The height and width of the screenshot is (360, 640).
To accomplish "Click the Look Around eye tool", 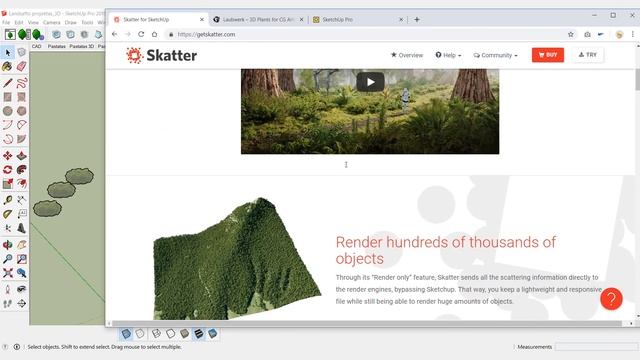I will tap(22, 289).
